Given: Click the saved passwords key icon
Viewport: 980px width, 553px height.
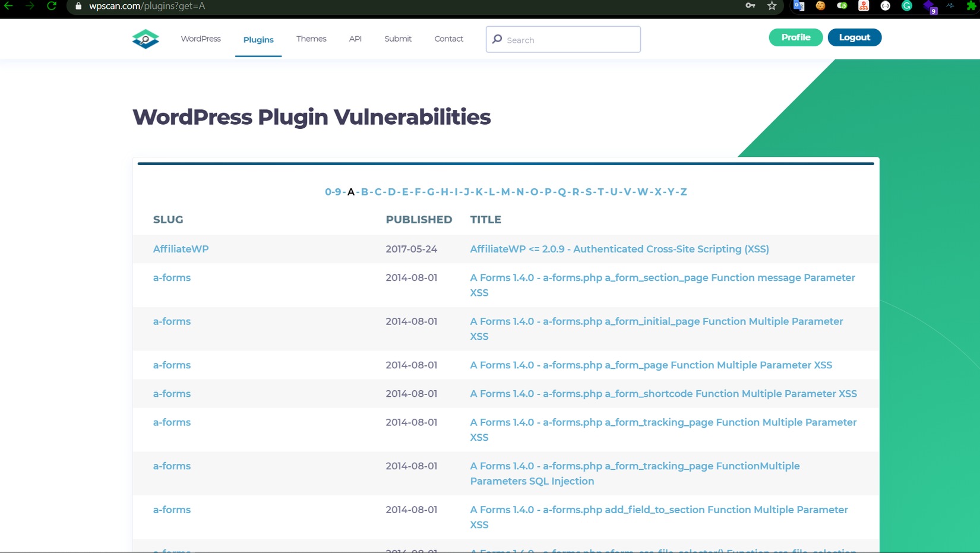Looking at the screenshot, I should pos(750,6).
